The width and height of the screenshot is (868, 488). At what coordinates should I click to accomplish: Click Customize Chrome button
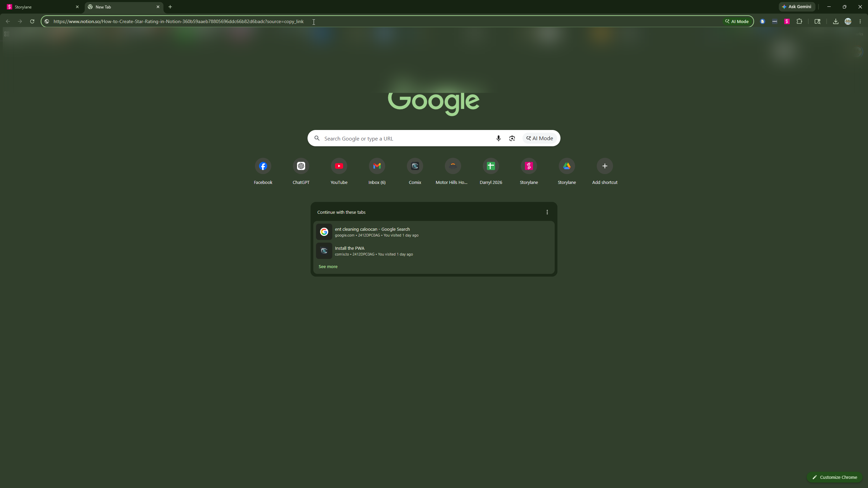pos(834,477)
